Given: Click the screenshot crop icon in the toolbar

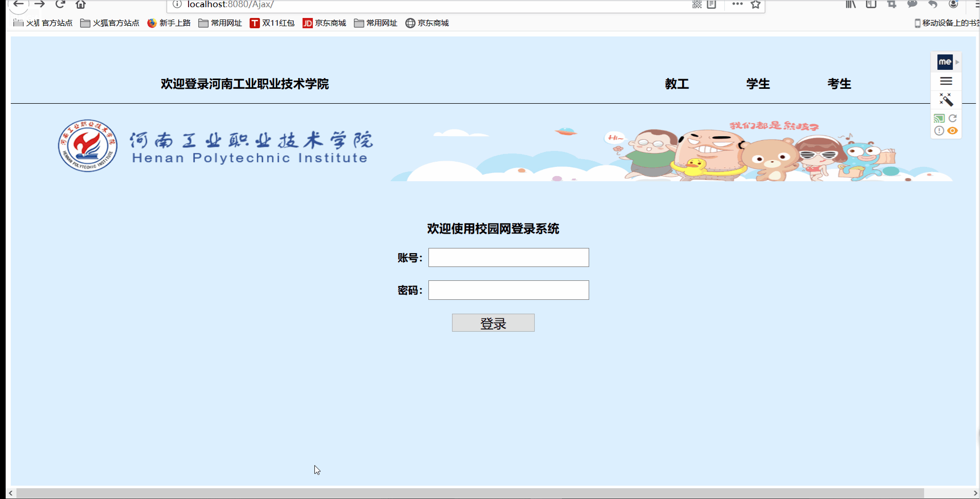Looking at the screenshot, I should click(x=891, y=5).
